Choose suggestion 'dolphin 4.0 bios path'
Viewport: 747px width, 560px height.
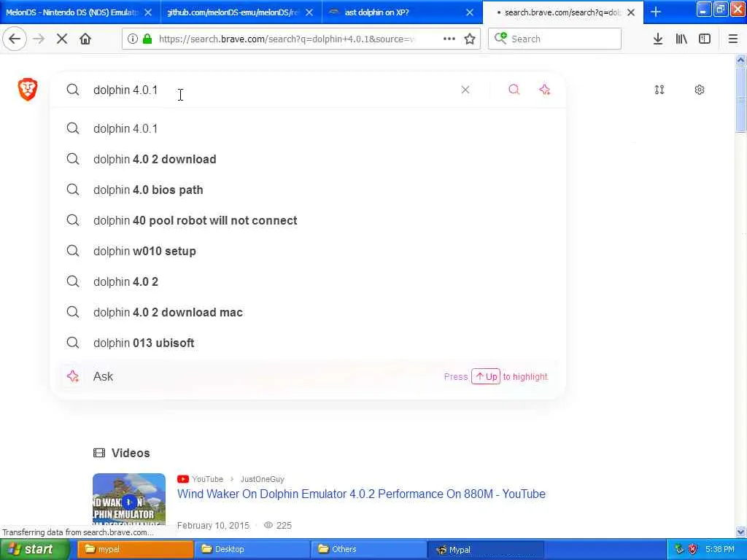(308, 190)
